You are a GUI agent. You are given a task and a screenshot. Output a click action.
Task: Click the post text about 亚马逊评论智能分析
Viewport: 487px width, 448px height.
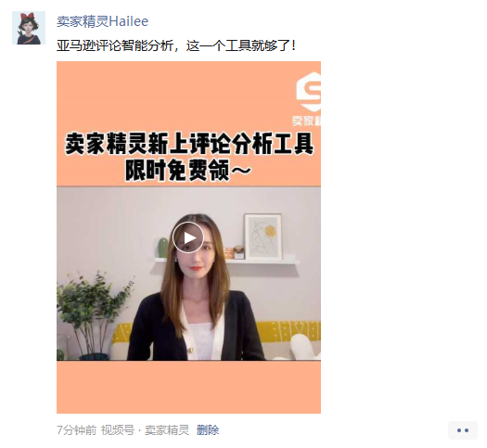pos(176,45)
